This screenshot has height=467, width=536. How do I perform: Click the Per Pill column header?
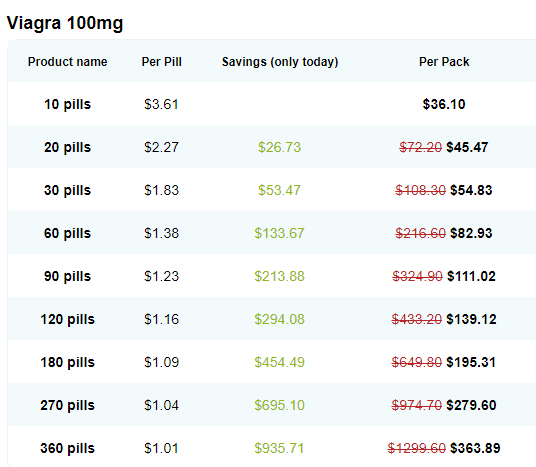coord(162,62)
